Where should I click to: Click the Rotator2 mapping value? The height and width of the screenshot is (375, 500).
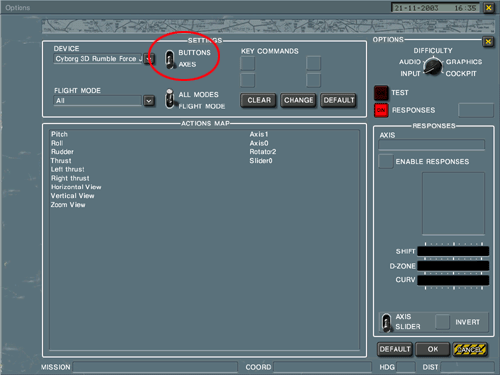click(x=263, y=152)
